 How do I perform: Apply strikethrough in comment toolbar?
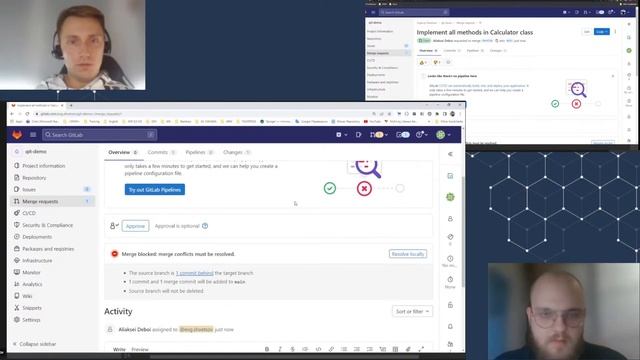[293, 349]
